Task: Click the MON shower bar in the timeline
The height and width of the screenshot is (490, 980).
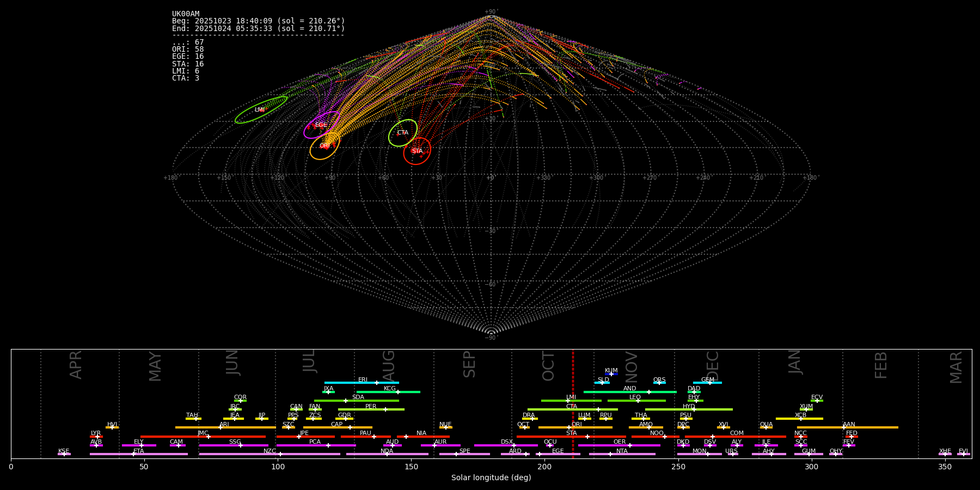Action: [700, 454]
